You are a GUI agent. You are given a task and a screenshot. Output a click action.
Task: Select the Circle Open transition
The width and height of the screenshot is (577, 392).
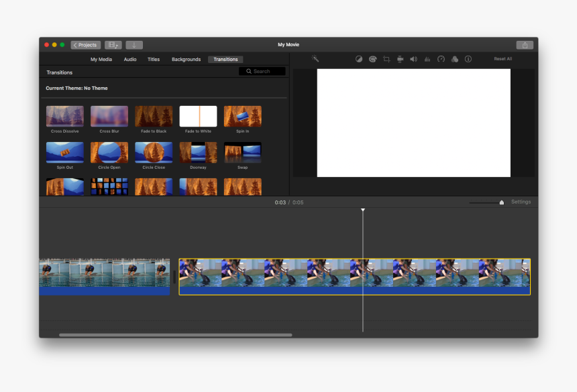[109, 152]
